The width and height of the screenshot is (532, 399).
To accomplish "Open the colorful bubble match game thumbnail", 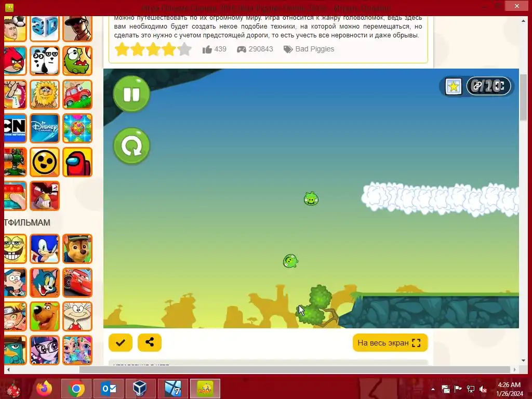I will [77, 128].
